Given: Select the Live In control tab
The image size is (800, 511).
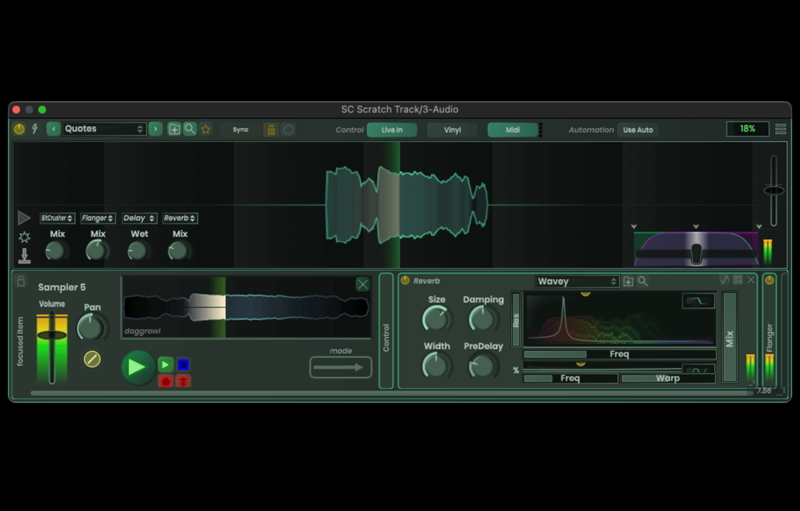Looking at the screenshot, I should (x=392, y=130).
